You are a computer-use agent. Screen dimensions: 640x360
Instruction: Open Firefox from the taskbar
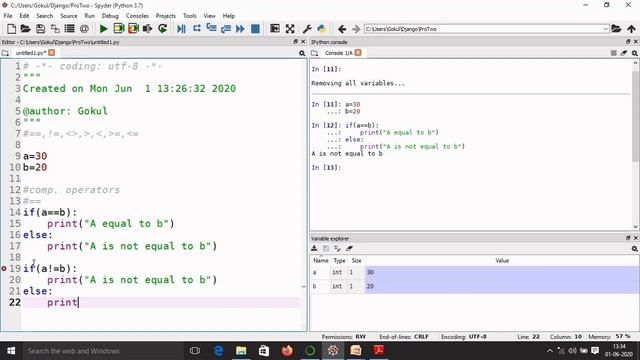(x=287, y=351)
